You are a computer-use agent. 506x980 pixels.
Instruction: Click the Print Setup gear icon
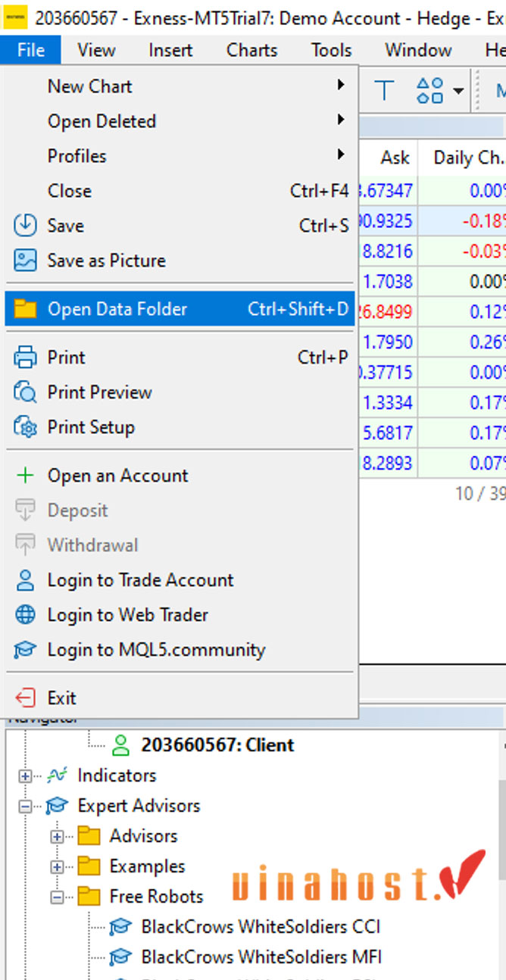pos(25,427)
